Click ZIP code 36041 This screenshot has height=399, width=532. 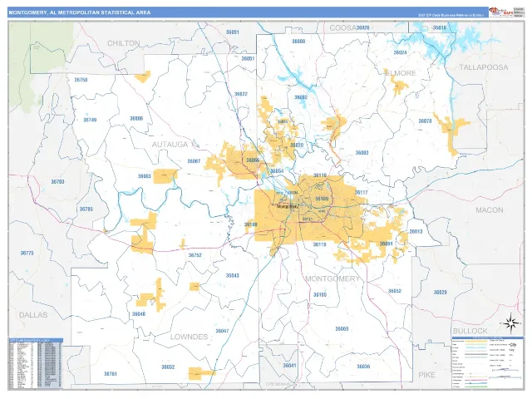coord(289,366)
